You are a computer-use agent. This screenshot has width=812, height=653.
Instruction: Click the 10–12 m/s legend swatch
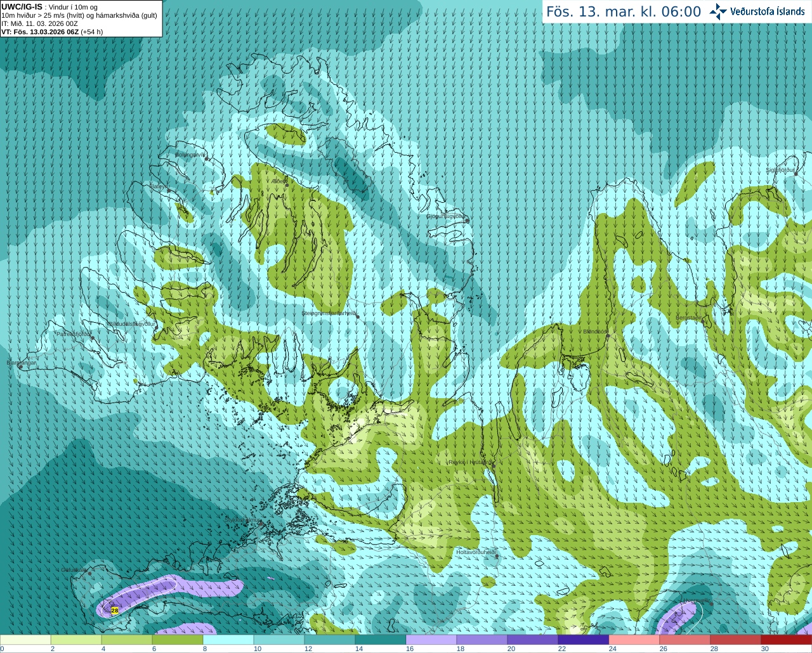279,640
